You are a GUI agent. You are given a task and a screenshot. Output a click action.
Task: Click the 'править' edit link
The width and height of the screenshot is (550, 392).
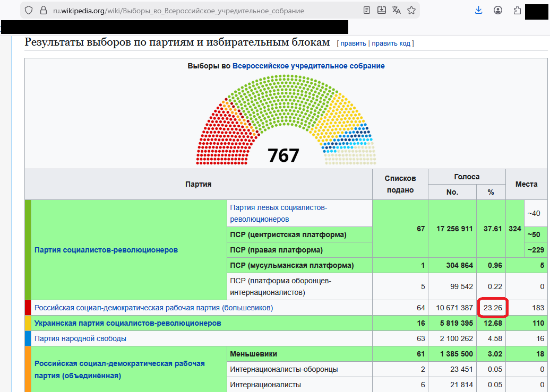coord(353,43)
